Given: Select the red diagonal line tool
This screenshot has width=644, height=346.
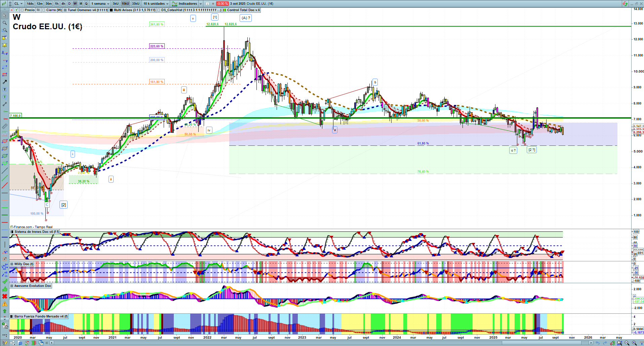Looking at the screenshot, I should coord(5,185).
